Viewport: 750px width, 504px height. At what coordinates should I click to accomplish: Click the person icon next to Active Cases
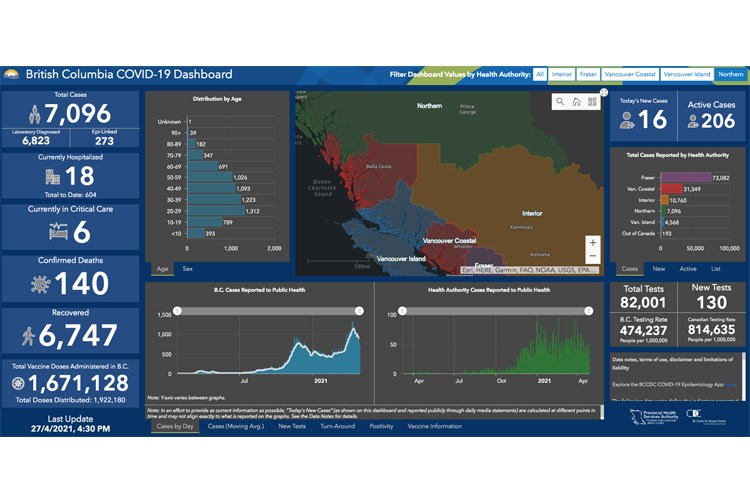(x=693, y=121)
